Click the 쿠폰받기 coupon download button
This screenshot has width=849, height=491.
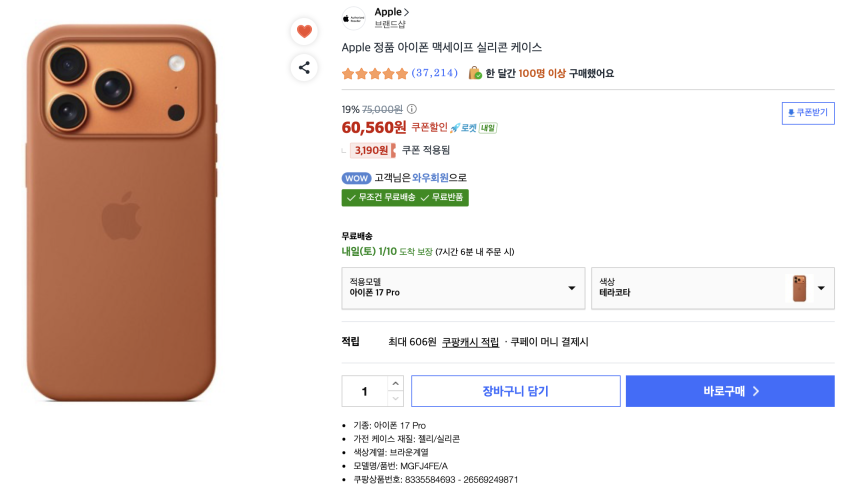808,113
